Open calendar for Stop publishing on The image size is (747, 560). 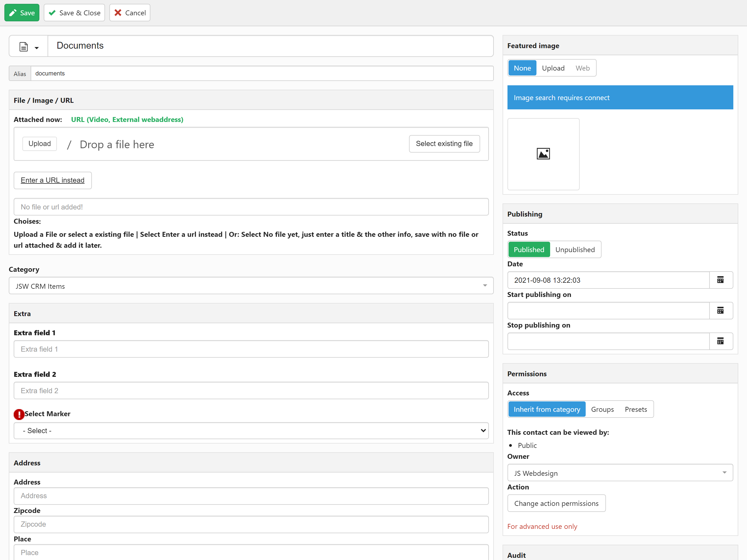tap(720, 341)
